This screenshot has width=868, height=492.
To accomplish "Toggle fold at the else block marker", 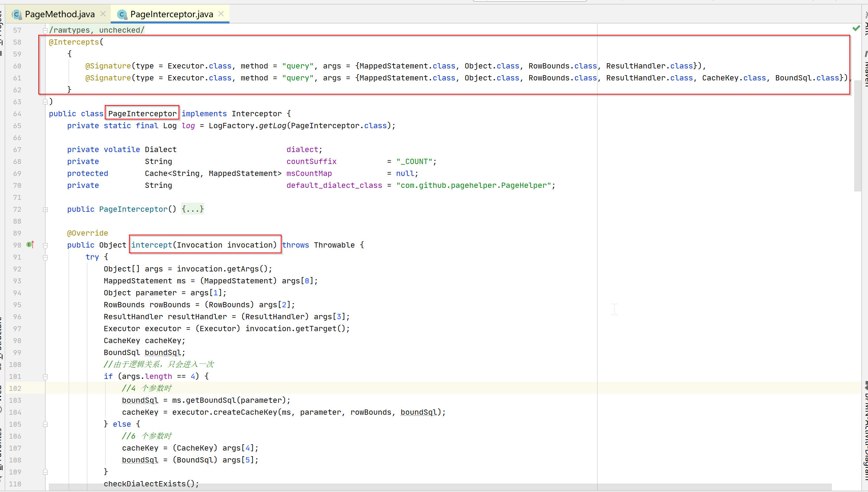I will point(45,424).
